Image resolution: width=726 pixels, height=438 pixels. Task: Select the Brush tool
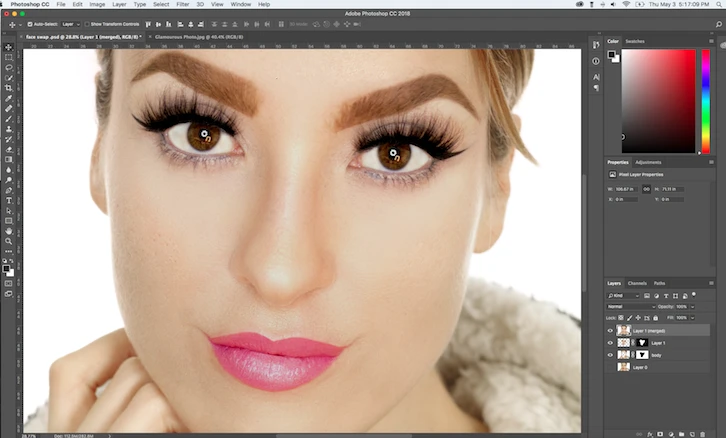(x=8, y=119)
